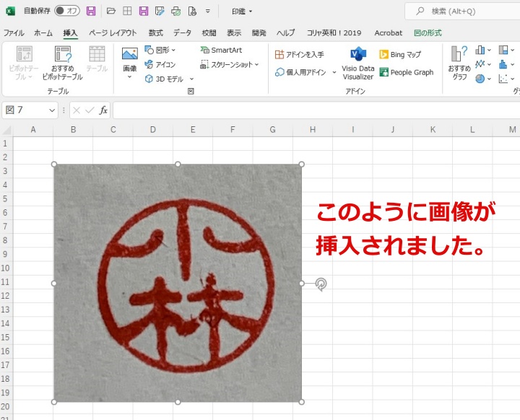Select row 5 header
Image resolution: width=520 pixels, height=420 pixels.
point(6,198)
